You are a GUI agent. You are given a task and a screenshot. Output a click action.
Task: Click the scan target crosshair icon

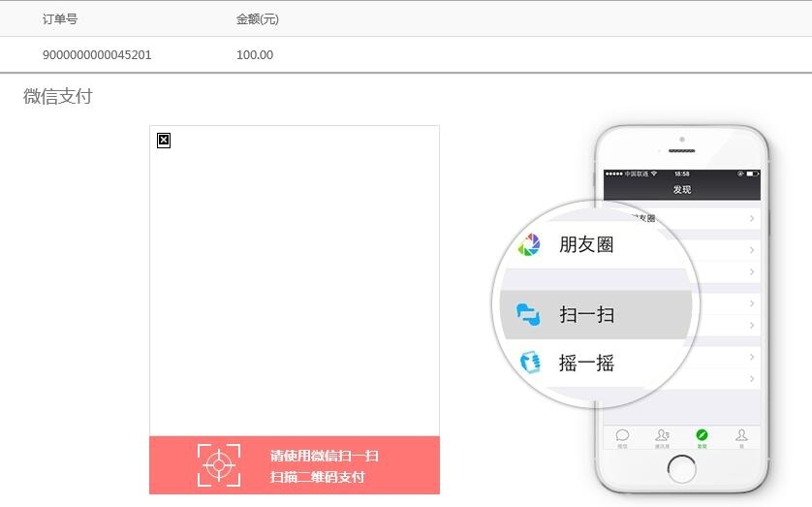pyautogui.click(x=219, y=465)
